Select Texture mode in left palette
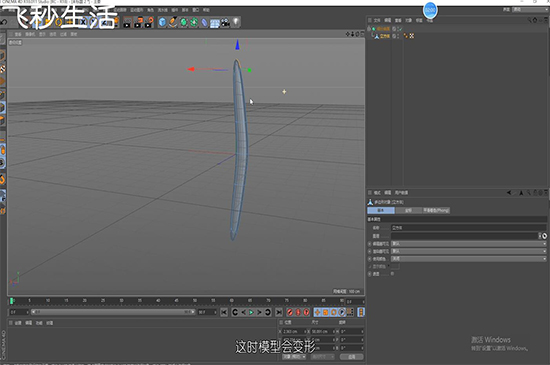The image size is (550, 365). click(2, 68)
